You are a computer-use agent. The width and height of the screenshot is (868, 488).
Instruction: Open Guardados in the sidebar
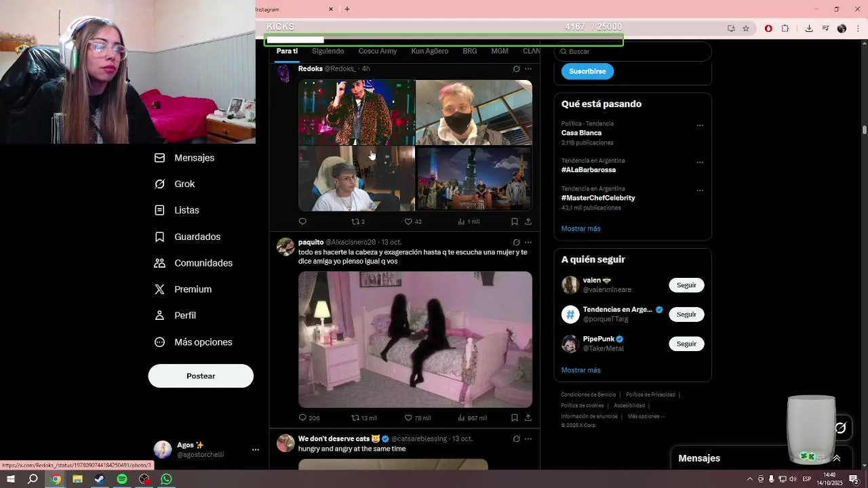pyautogui.click(x=187, y=237)
